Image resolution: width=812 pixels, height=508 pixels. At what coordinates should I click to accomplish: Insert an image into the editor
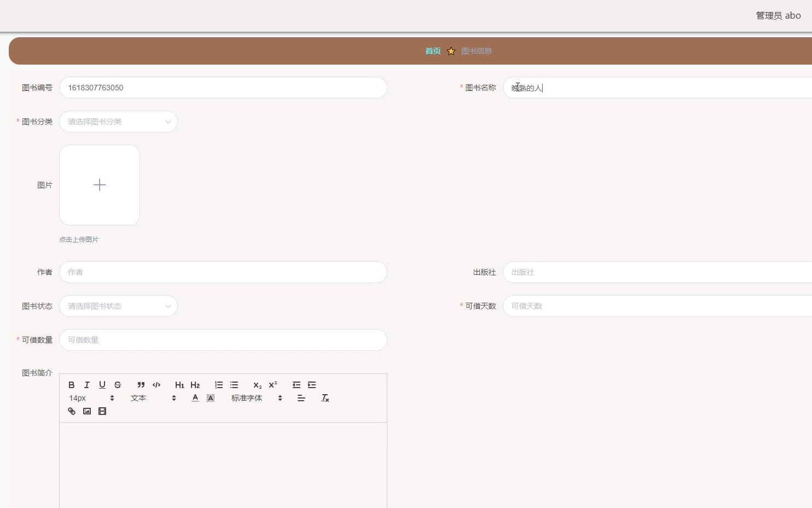[87, 411]
